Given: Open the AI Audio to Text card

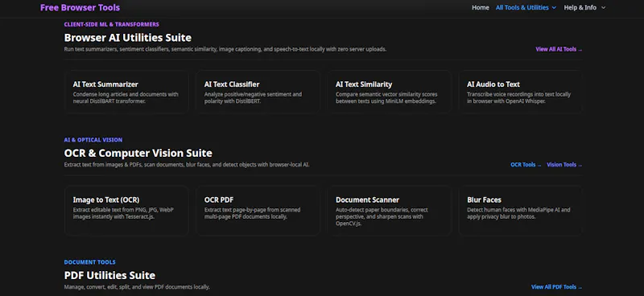Looking at the screenshot, I should tap(520, 92).
